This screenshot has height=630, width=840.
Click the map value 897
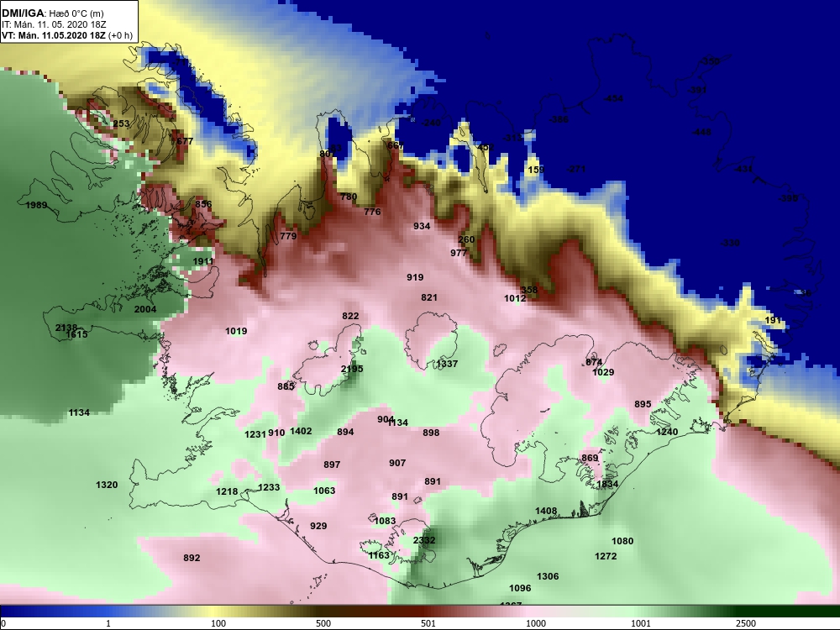pos(332,465)
